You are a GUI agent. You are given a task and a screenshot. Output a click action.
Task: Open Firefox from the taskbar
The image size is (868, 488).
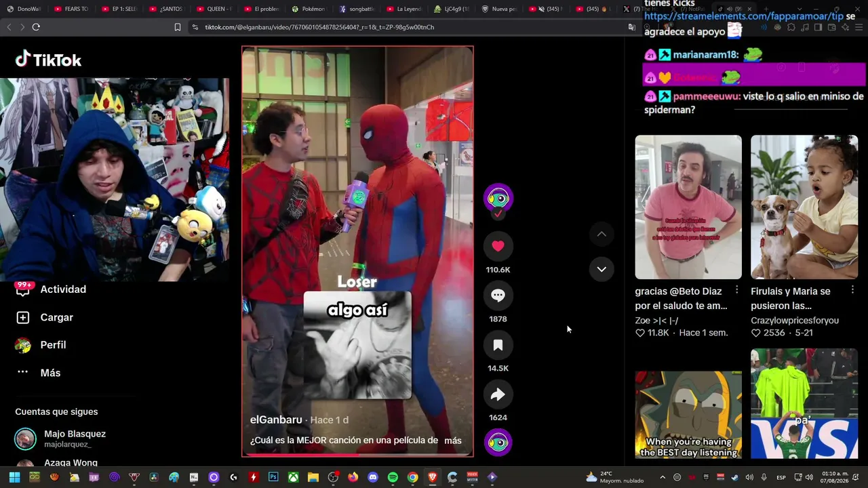[353, 477]
